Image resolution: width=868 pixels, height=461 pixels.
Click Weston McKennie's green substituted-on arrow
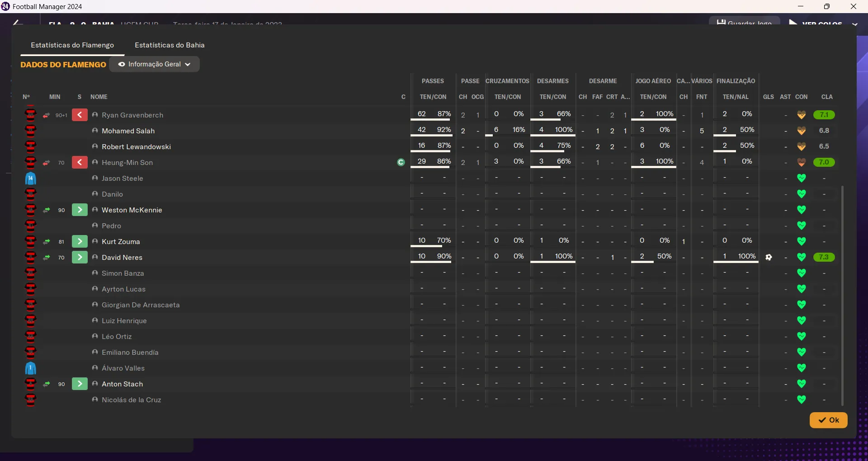tap(80, 210)
